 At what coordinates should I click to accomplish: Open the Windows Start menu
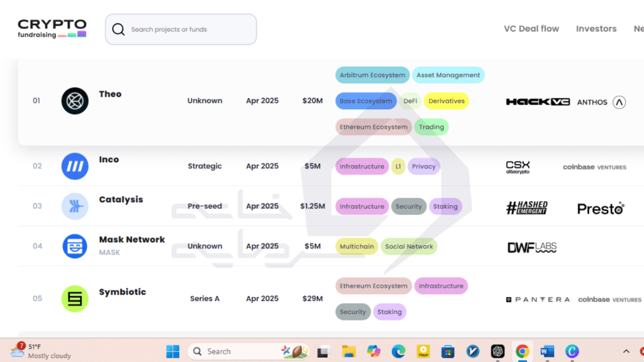(172, 351)
